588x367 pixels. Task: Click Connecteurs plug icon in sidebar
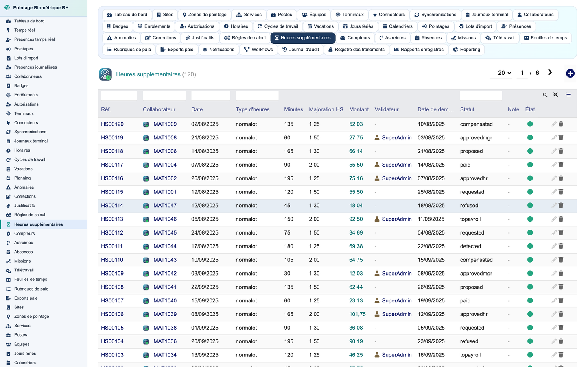coord(8,123)
